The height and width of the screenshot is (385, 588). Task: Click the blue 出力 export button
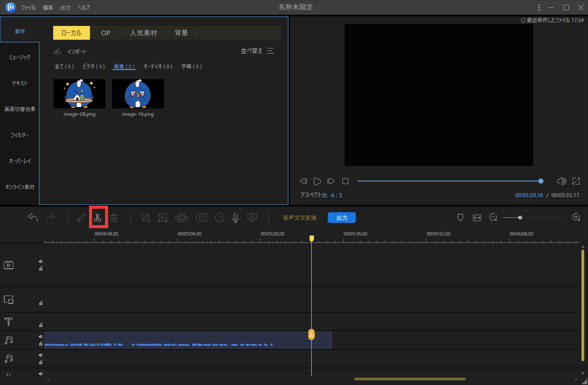(342, 218)
